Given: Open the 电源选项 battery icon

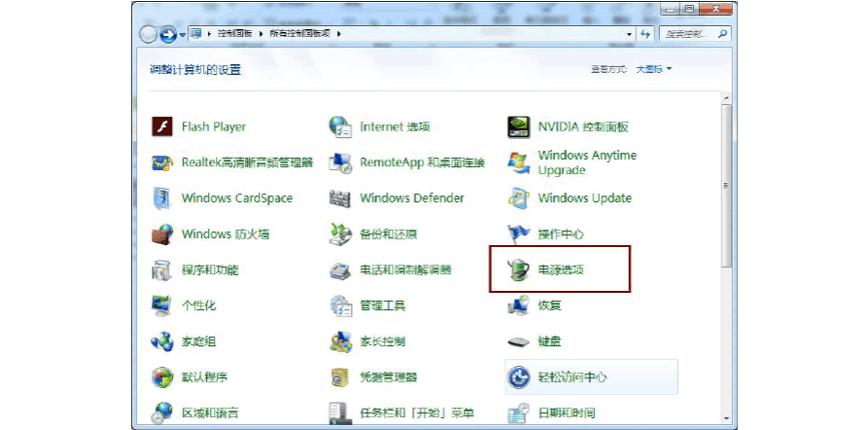Looking at the screenshot, I should (519, 269).
